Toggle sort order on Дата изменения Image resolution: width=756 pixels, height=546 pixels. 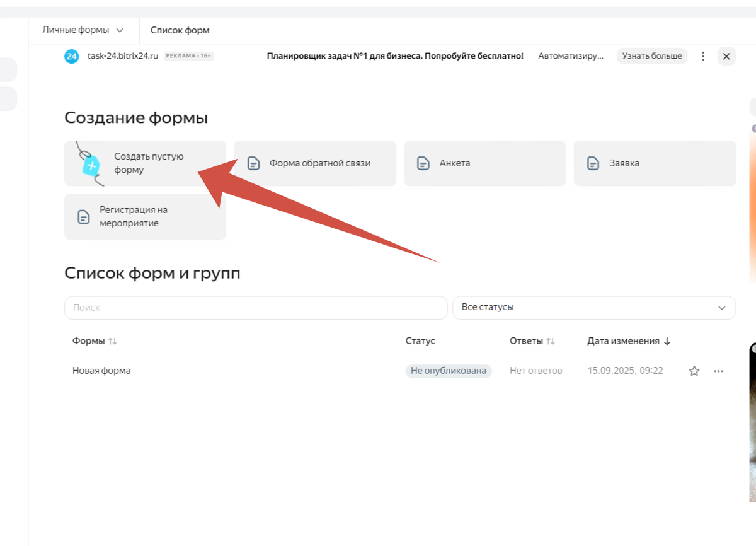[x=667, y=340]
